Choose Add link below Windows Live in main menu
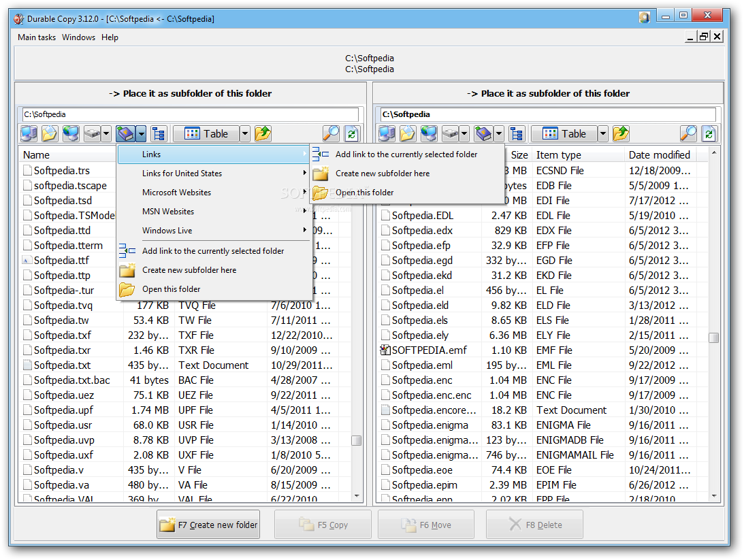The width and height of the screenshot is (744, 560). [x=214, y=251]
